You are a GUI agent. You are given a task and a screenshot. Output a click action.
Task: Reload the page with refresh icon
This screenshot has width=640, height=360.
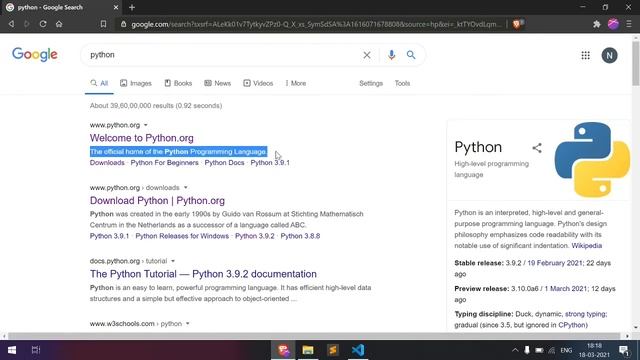(43, 24)
